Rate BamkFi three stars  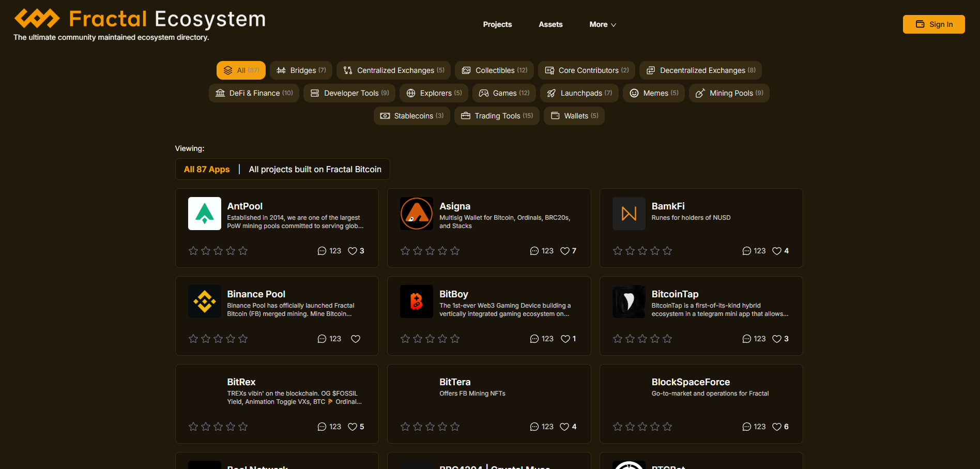(x=642, y=251)
